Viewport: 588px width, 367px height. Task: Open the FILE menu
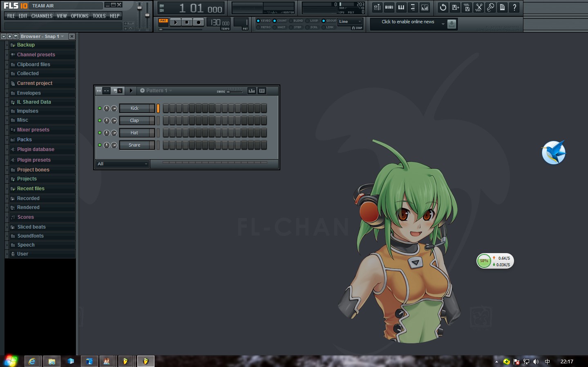(x=11, y=16)
